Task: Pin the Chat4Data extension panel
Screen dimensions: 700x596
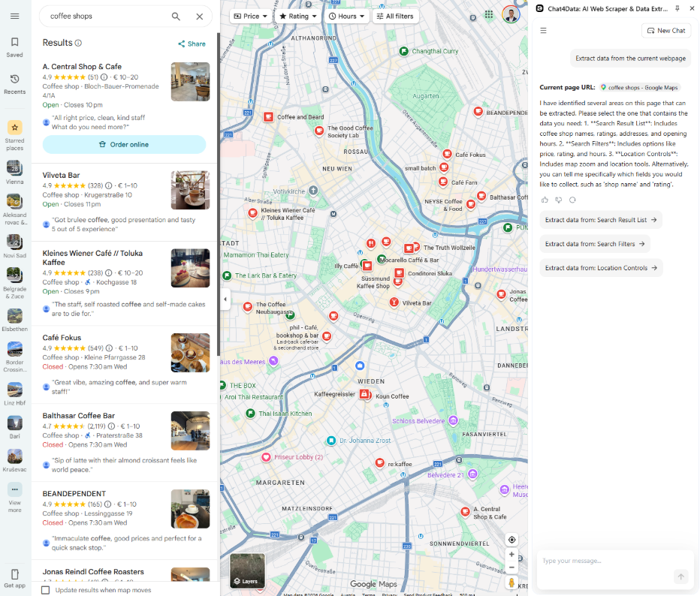Action: pyautogui.click(x=677, y=8)
